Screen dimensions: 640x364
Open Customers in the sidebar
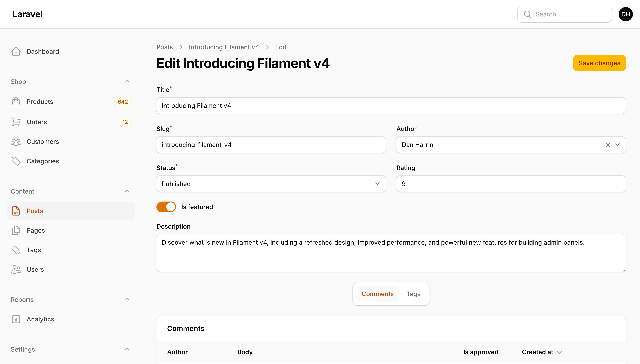[71, 142]
